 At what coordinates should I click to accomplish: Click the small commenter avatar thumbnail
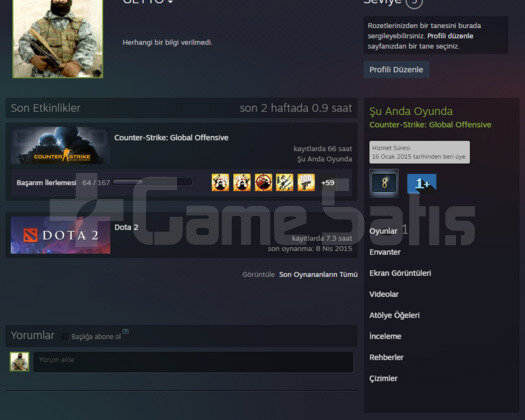(19, 361)
